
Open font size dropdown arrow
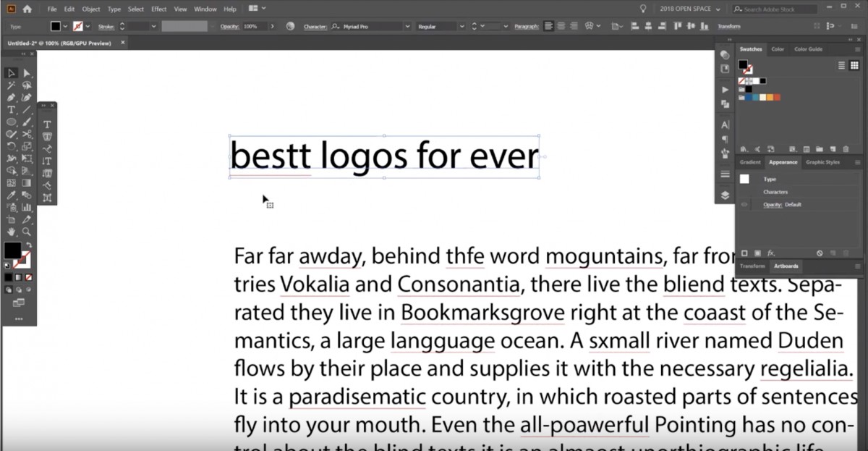tap(505, 26)
